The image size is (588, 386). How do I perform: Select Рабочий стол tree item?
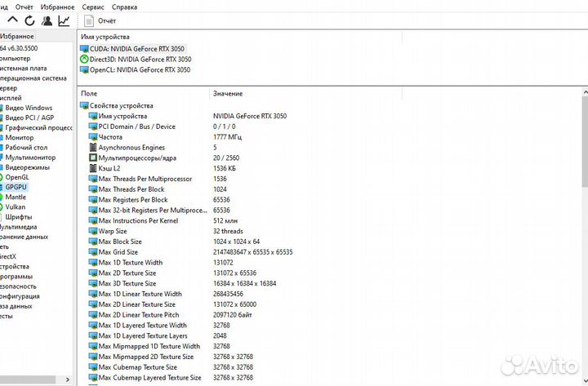[26, 148]
